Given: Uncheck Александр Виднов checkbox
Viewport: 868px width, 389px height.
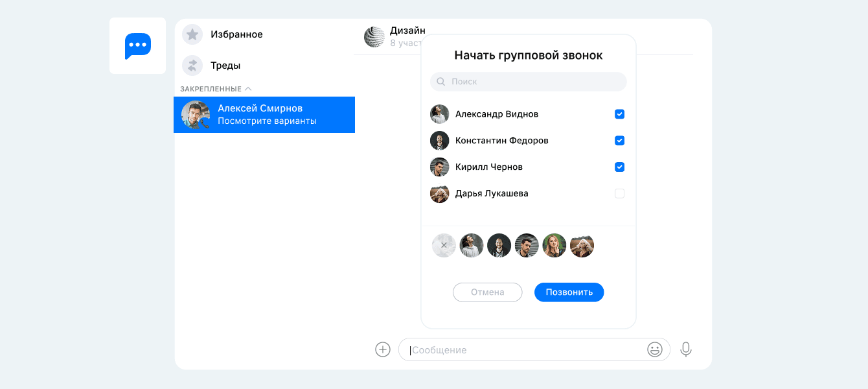Looking at the screenshot, I should coord(619,114).
